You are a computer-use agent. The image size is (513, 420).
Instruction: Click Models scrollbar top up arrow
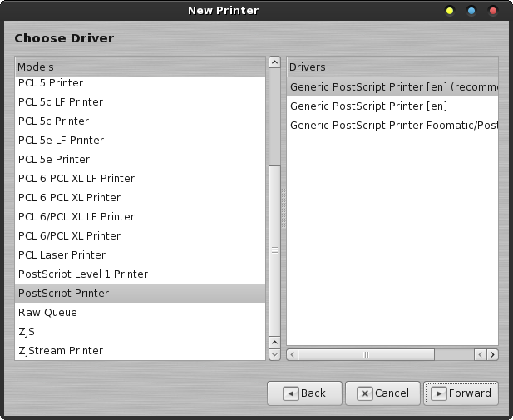(x=275, y=62)
